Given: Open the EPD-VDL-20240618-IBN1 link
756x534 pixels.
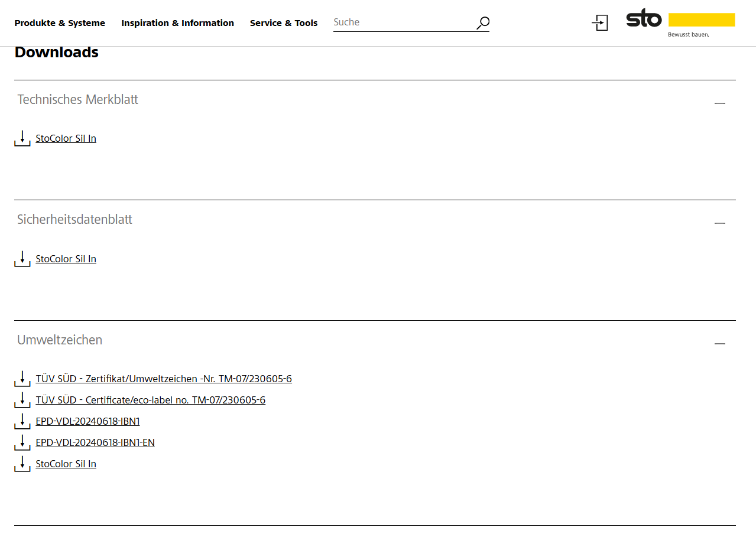Looking at the screenshot, I should (x=87, y=421).
